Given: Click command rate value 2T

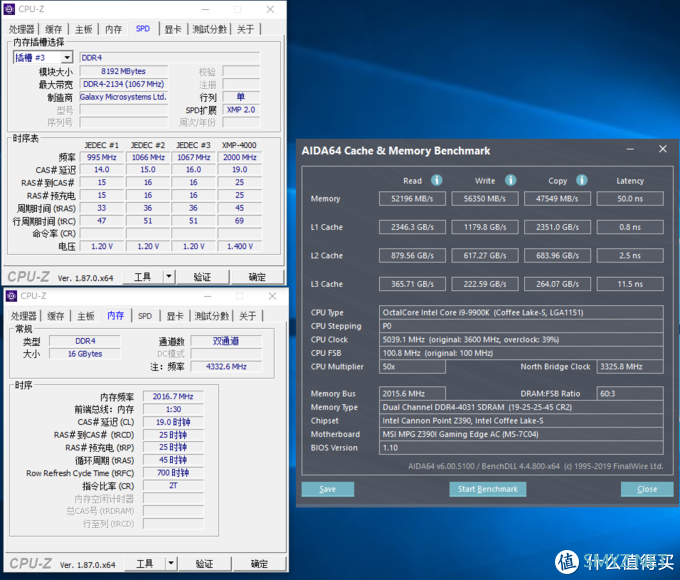Looking at the screenshot, I should (173, 485).
